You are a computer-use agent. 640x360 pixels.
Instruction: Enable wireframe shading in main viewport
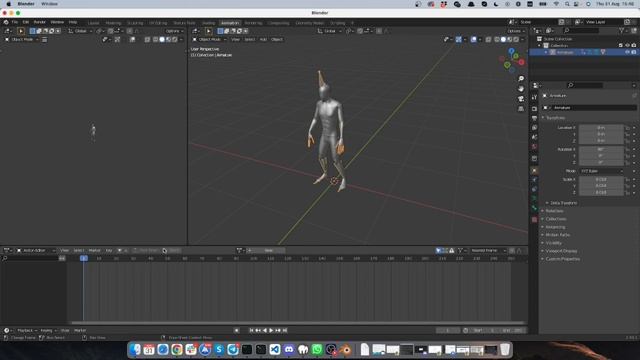tap(497, 40)
